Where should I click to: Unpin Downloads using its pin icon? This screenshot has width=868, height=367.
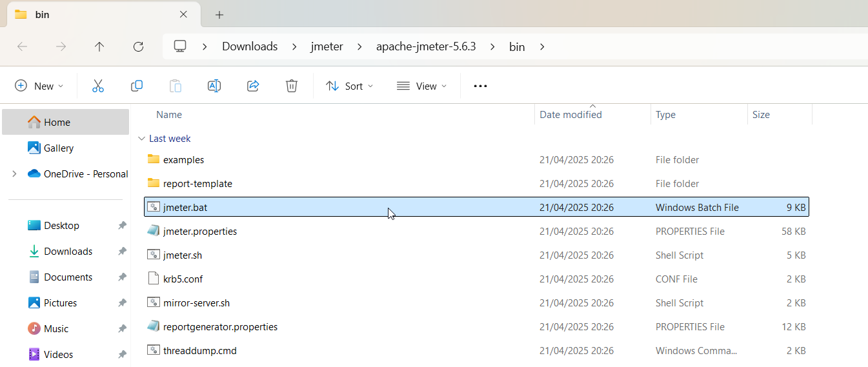point(122,252)
